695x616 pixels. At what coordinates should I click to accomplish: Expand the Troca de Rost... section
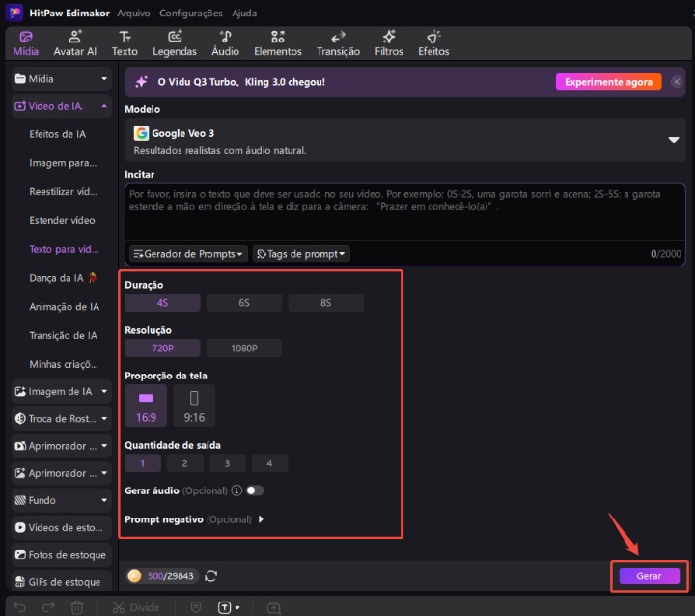[61, 419]
